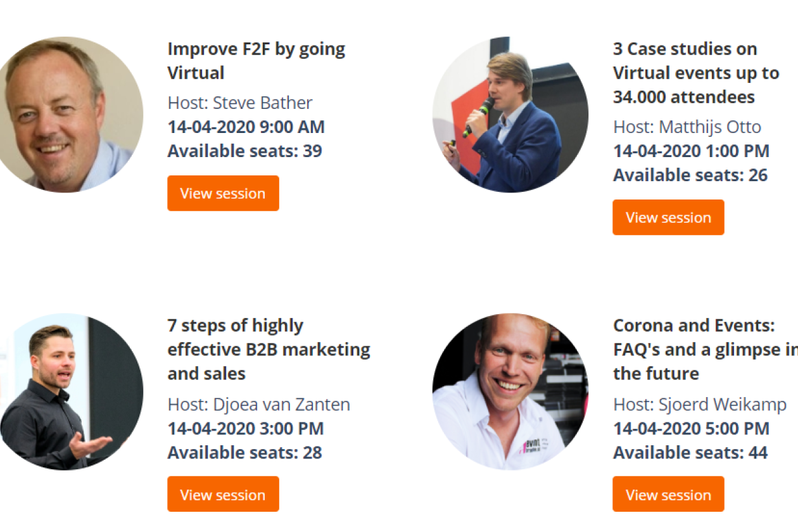This screenshot has width=798, height=532.
Task: Click the "Host: Sjoerd Weikamp" line
Action: point(700,404)
